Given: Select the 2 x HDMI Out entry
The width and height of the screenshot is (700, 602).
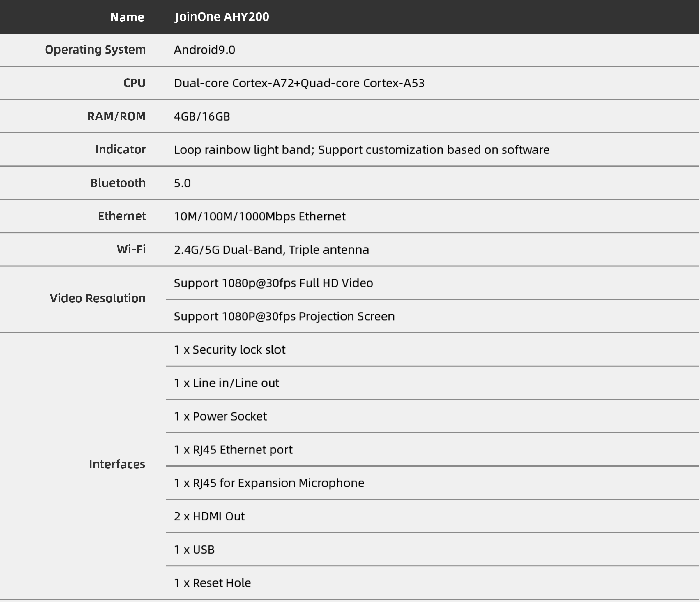Looking at the screenshot, I should coord(209,516).
